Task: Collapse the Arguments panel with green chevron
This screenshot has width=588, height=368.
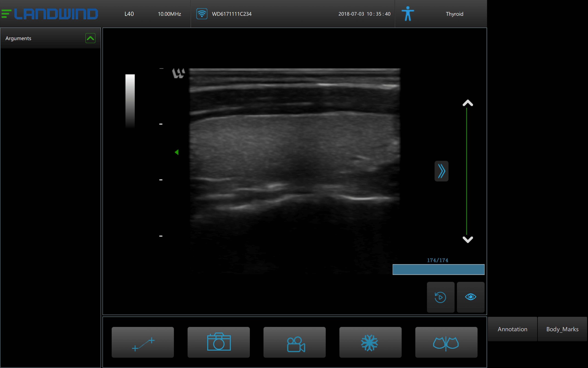Action: [x=90, y=38]
